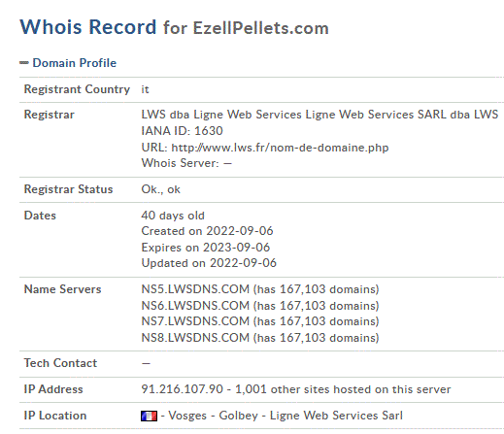Click the Tech Contact row label

[x=60, y=363]
